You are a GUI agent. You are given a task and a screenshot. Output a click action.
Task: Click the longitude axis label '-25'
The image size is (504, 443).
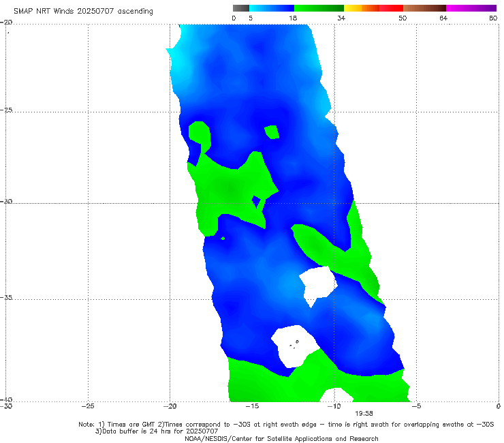(88, 406)
